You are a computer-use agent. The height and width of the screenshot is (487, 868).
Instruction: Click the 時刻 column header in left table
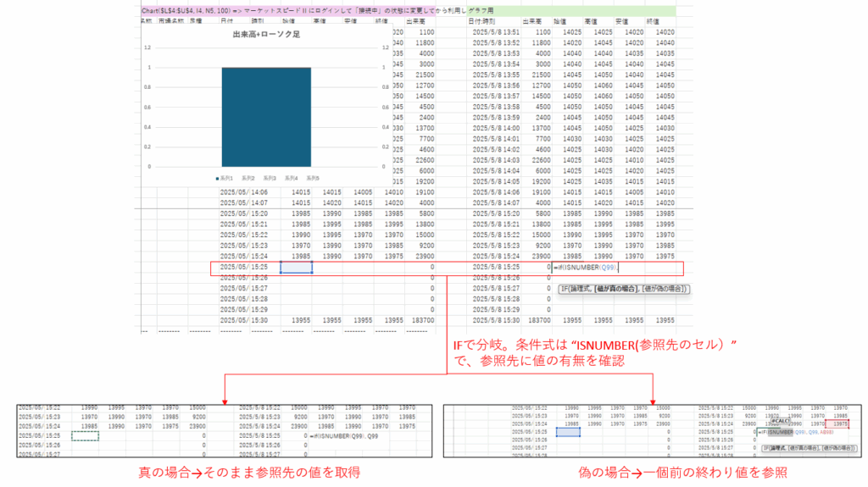tap(258, 21)
